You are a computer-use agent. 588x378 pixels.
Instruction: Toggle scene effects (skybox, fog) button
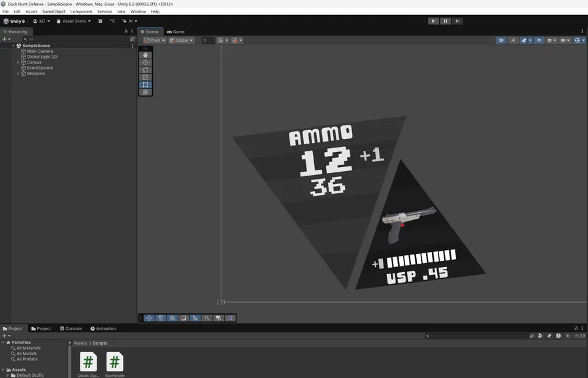(523, 40)
